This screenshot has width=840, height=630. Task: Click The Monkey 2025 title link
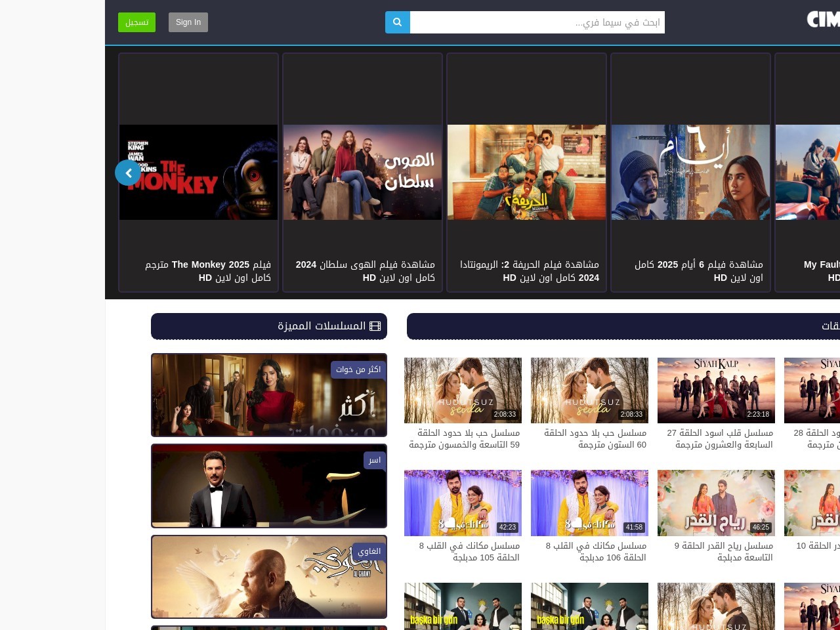pyautogui.click(x=208, y=271)
